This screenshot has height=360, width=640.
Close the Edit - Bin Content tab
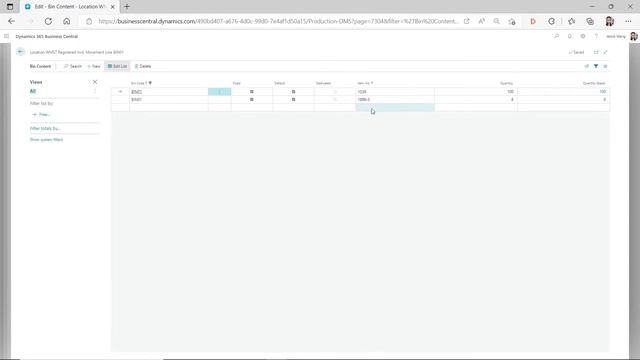click(113, 7)
